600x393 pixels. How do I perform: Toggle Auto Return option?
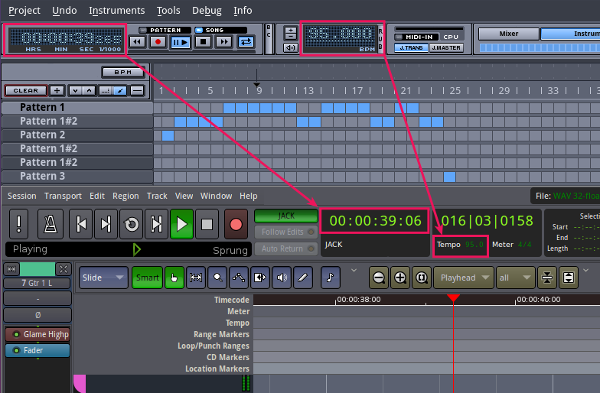[x=286, y=249]
